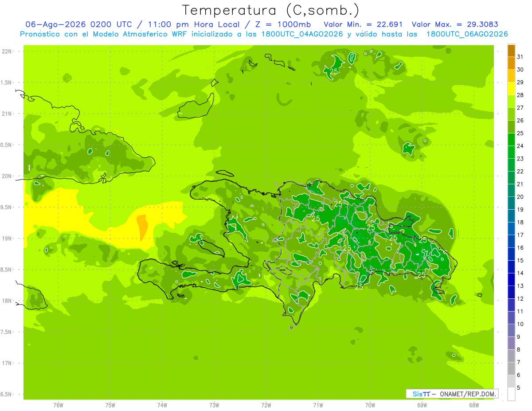The image size is (532, 411).
Task: Pick the dark orange colorbar swatch above 31
Action: click(x=511, y=51)
